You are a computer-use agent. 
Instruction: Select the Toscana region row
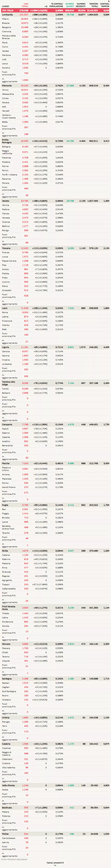pos(56,248)
